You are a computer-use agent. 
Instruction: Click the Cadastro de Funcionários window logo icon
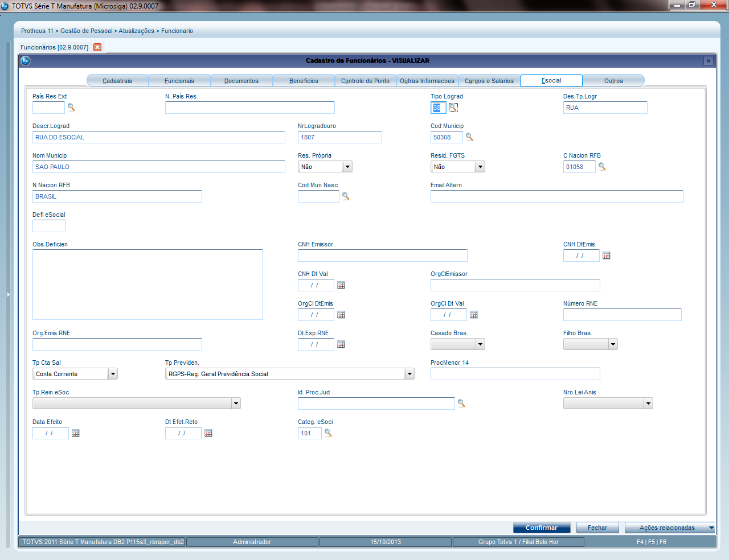click(x=26, y=60)
